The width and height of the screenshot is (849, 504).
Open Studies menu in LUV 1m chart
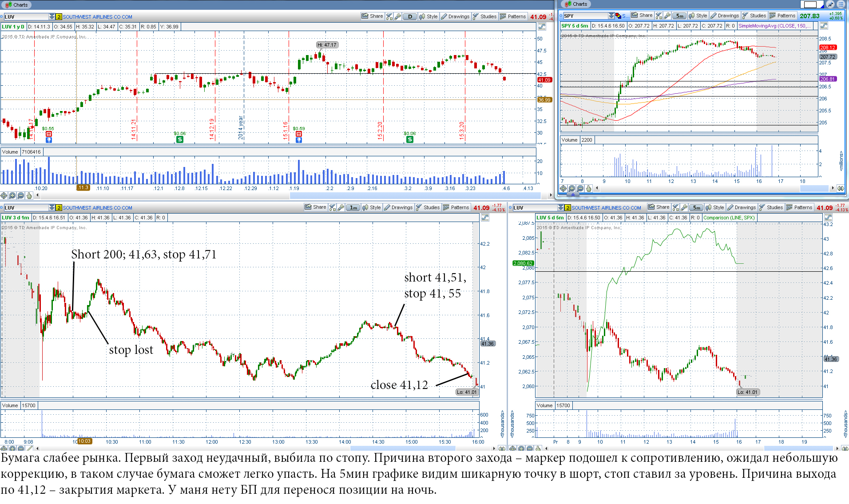click(x=428, y=207)
